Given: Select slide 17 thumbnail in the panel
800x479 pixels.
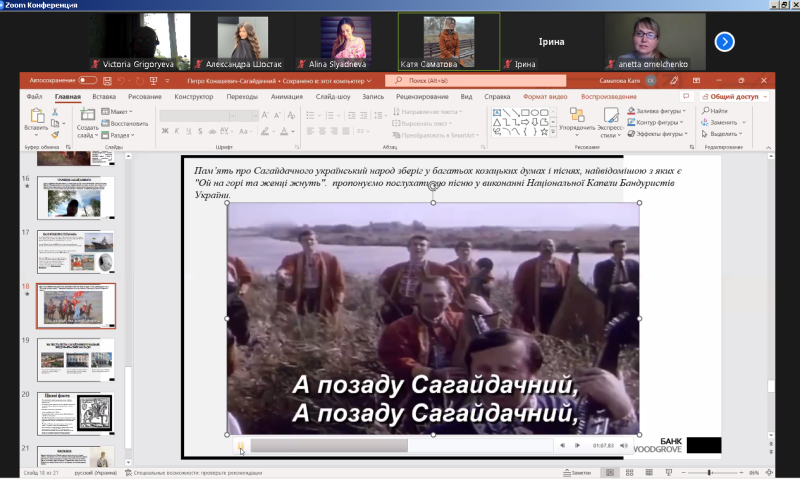Looking at the screenshot, I should pyautogui.click(x=76, y=251).
